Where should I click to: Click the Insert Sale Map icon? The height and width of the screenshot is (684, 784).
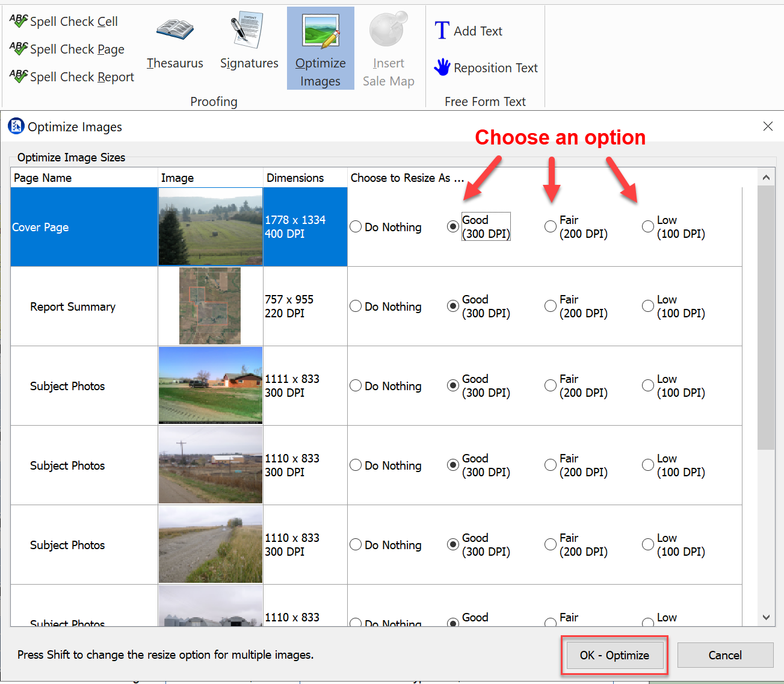coord(388,30)
